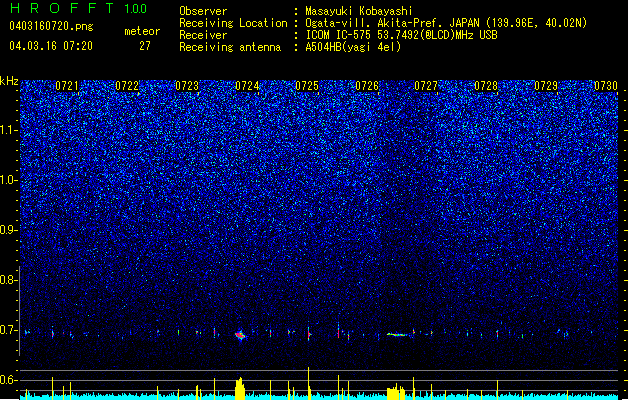Screen dimensions: 629x400
Task: Click the bright meteor echo near 0724
Action: click(240, 335)
